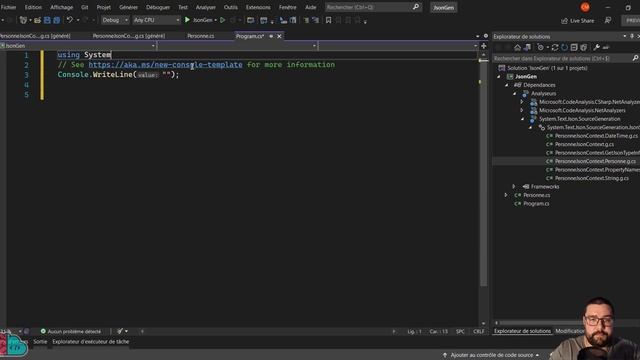Collapse the Analyseurs node
The image size is (640, 360).
(x=514, y=93)
